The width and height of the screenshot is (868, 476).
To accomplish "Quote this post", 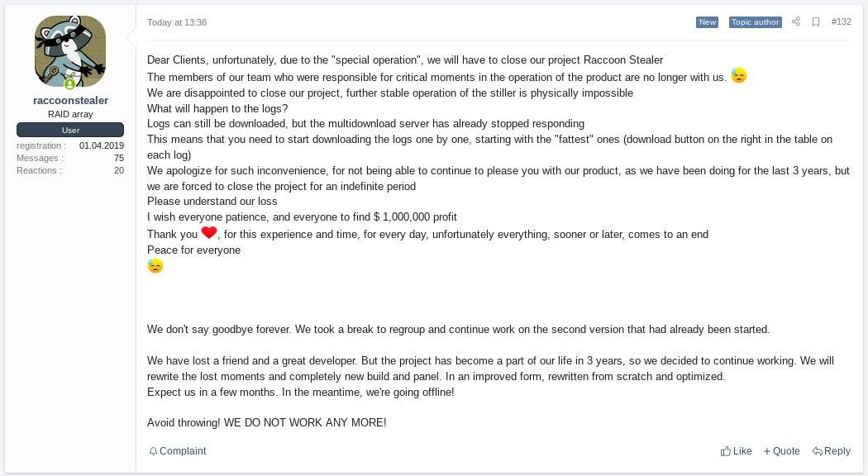I will (781, 451).
